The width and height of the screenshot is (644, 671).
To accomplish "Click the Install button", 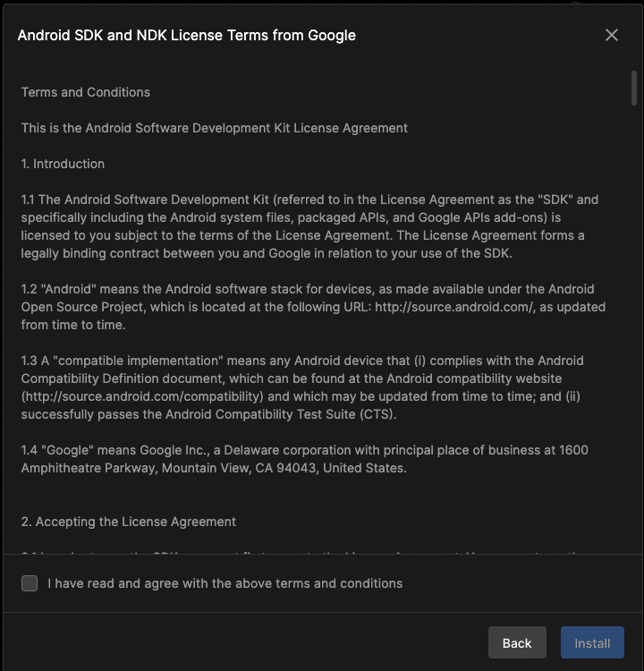I will [592, 642].
